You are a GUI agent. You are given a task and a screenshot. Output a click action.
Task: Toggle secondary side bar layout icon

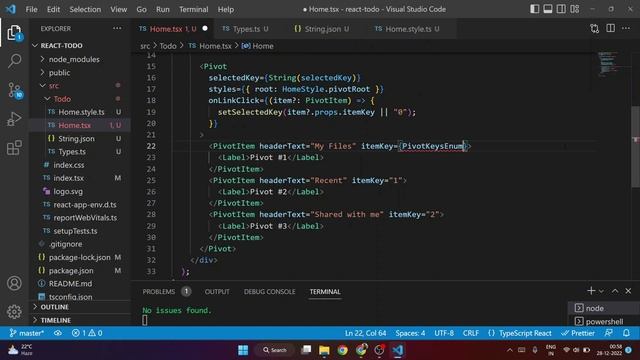click(561, 9)
